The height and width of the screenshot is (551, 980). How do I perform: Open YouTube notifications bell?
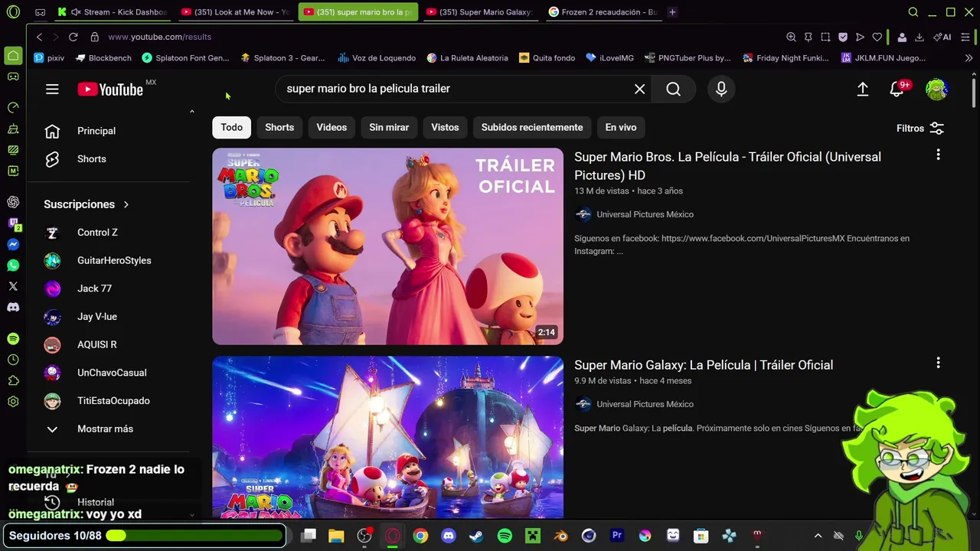coord(897,89)
